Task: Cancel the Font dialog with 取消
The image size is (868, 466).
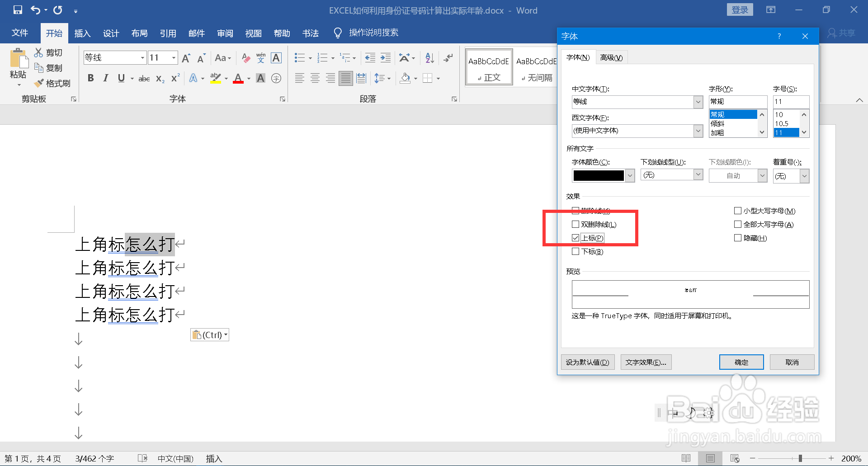Action: click(x=792, y=362)
